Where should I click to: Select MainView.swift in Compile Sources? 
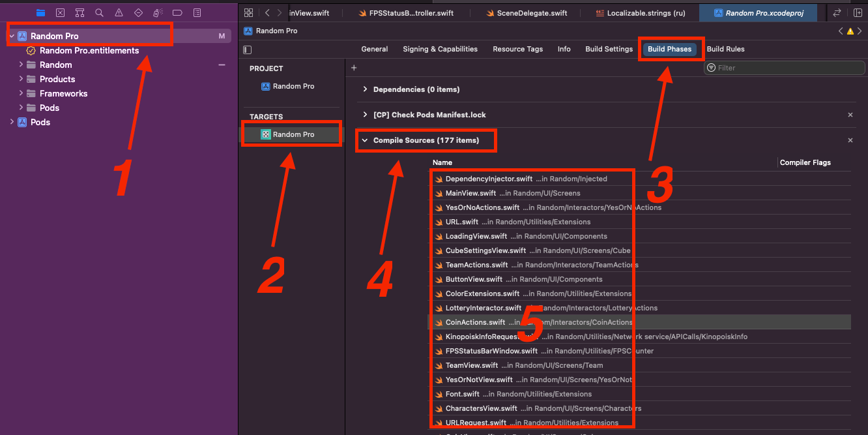[x=639, y=193]
